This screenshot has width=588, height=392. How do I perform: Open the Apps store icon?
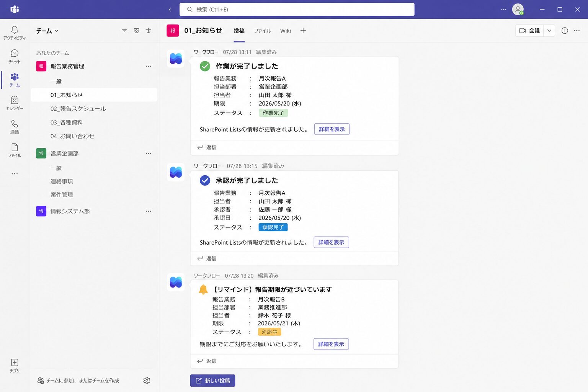pyautogui.click(x=15, y=366)
